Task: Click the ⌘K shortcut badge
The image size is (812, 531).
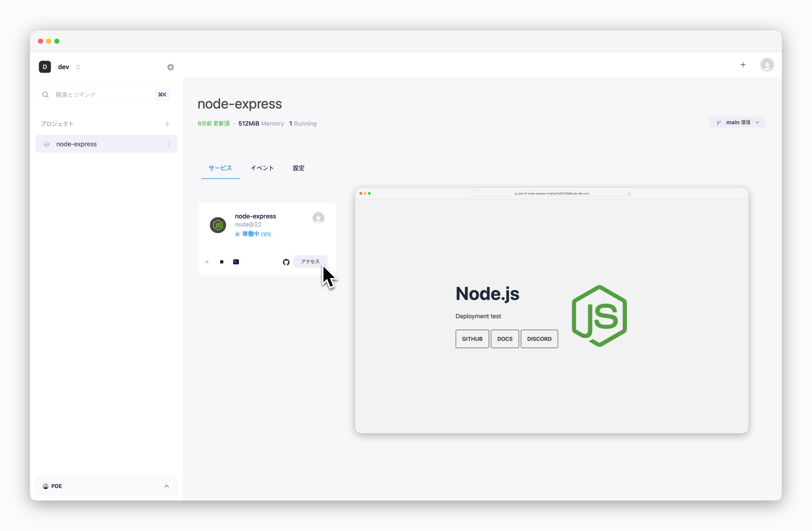Action: (x=162, y=94)
